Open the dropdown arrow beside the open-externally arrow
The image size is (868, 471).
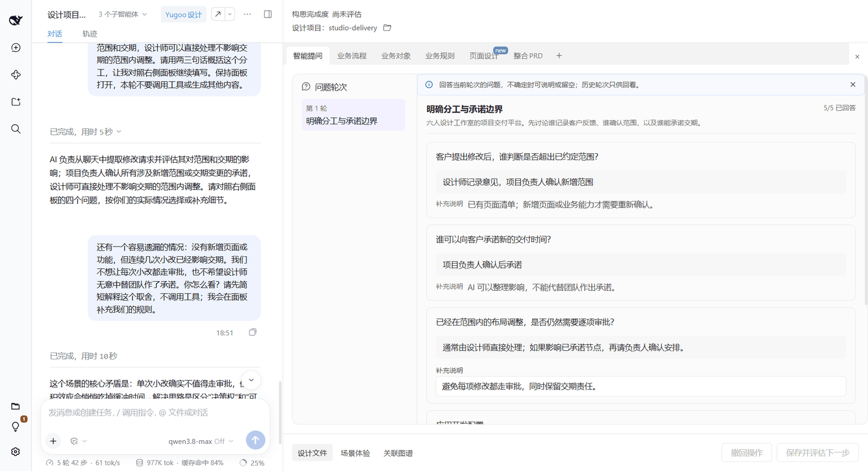pos(230,14)
